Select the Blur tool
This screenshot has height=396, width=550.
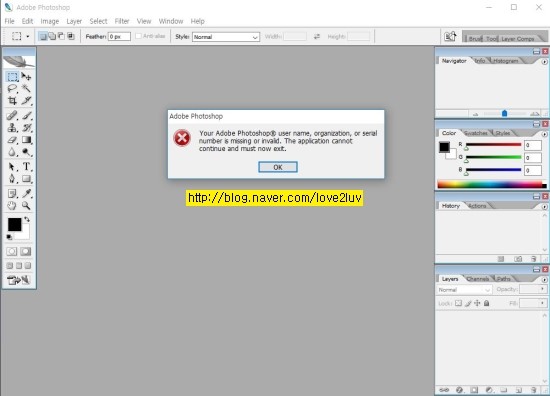pyautogui.click(x=12, y=152)
